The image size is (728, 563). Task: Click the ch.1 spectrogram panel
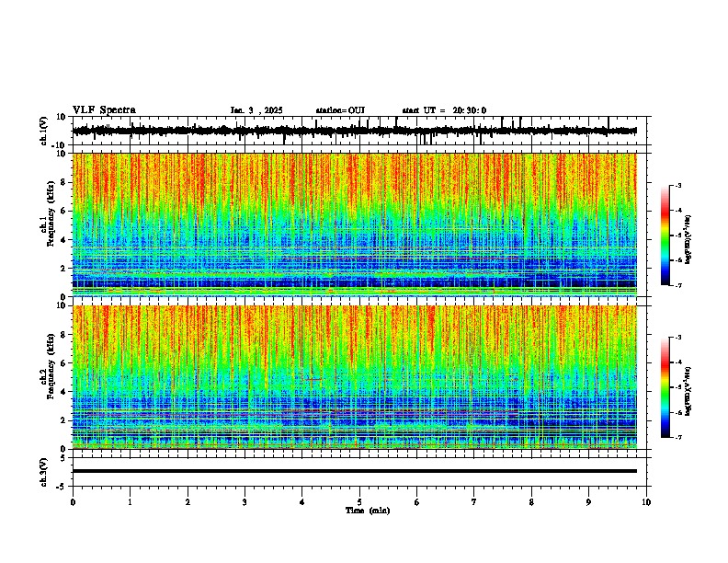355,224
